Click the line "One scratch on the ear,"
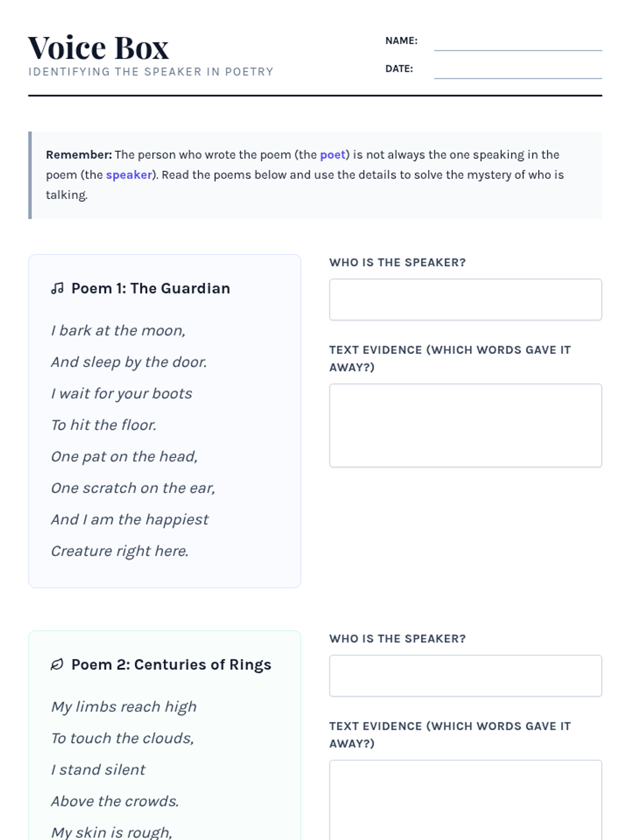This screenshot has width=630, height=840. pos(133,488)
